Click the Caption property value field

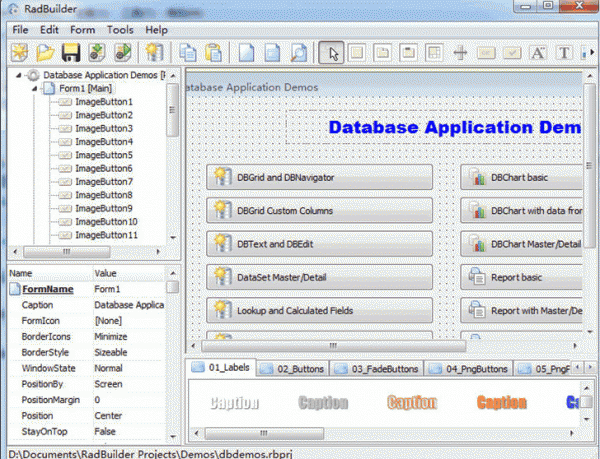click(129, 305)
